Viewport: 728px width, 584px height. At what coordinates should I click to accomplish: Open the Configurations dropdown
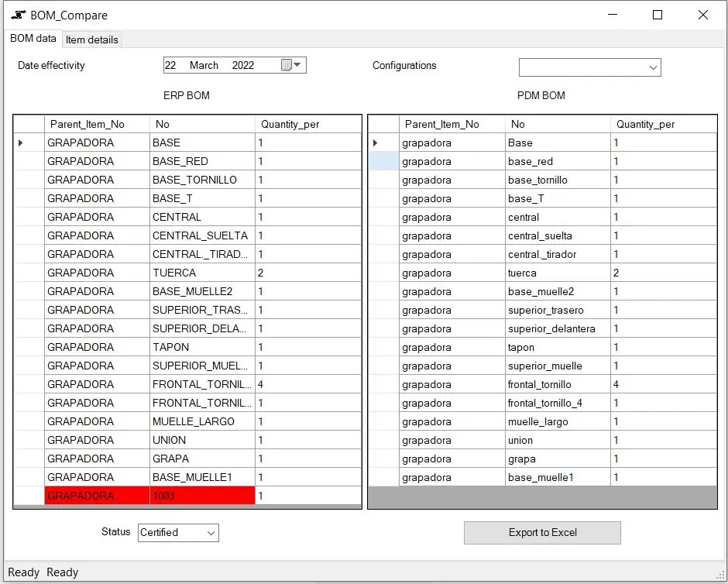[653, 67]
